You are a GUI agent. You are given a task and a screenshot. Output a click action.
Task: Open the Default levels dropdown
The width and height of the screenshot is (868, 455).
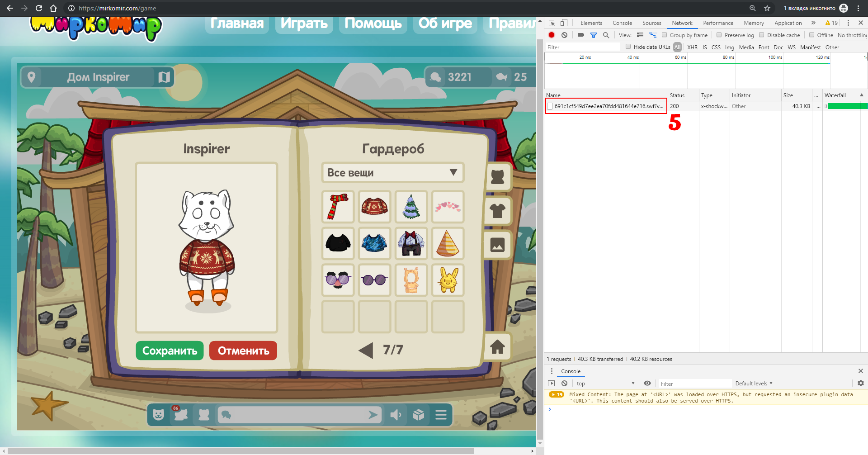coord(754,383)
